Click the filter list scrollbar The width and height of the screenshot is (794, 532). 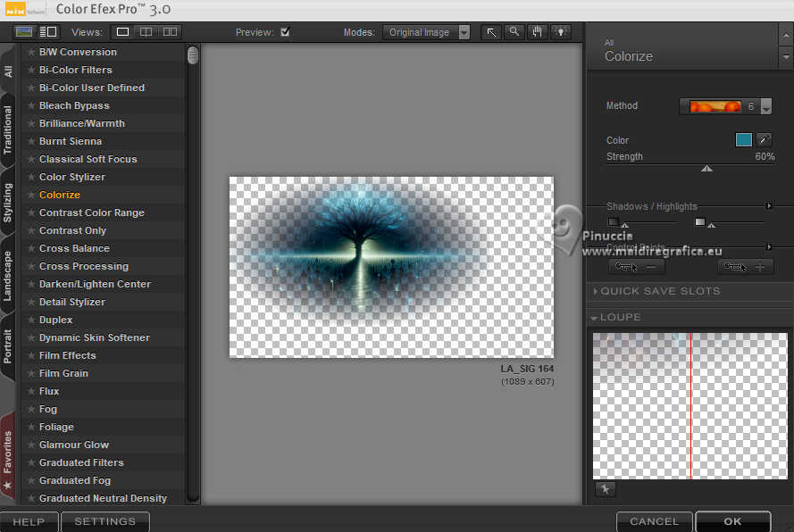(192, 55)
